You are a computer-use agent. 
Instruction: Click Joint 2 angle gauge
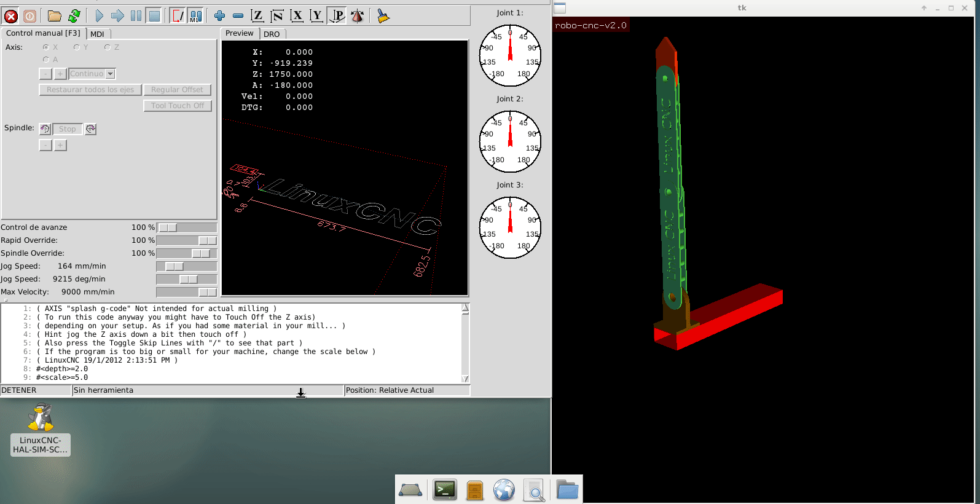point(510,141)
